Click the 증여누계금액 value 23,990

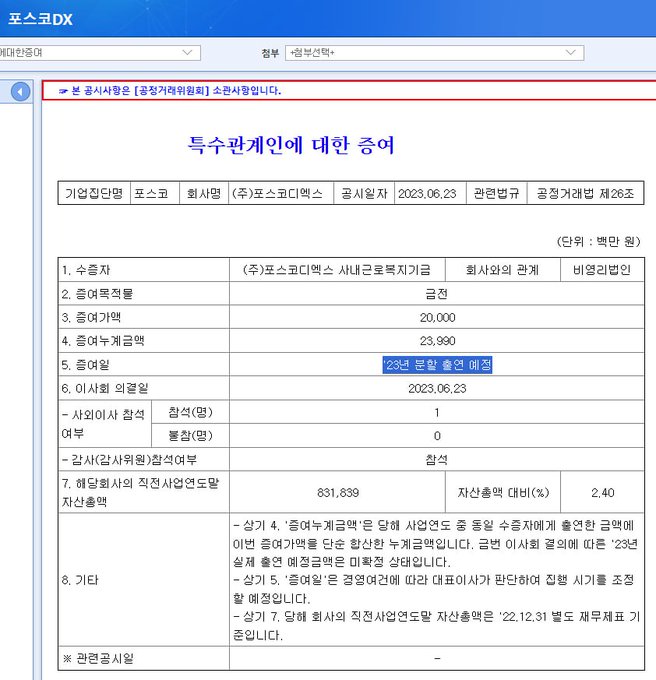click(x=437, y=341)
